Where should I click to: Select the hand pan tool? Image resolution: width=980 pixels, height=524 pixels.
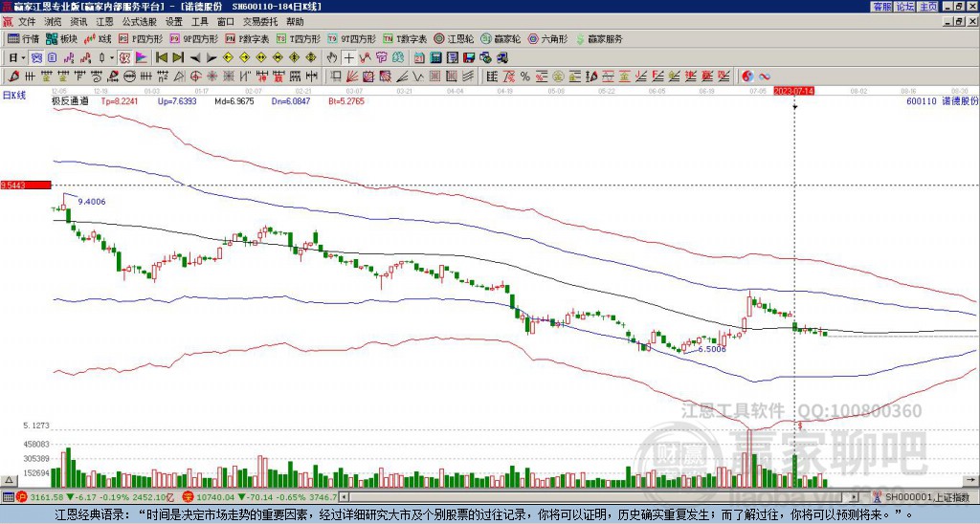(332, 57)
